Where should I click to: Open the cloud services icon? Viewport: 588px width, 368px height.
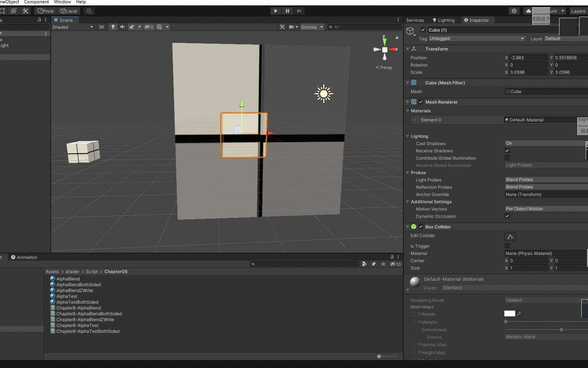click(528, 11)
